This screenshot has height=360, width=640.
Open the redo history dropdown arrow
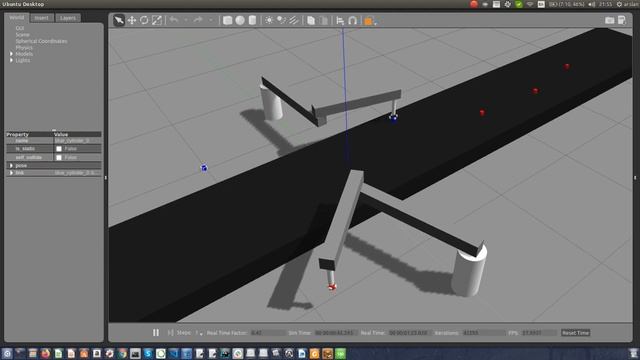211,20
